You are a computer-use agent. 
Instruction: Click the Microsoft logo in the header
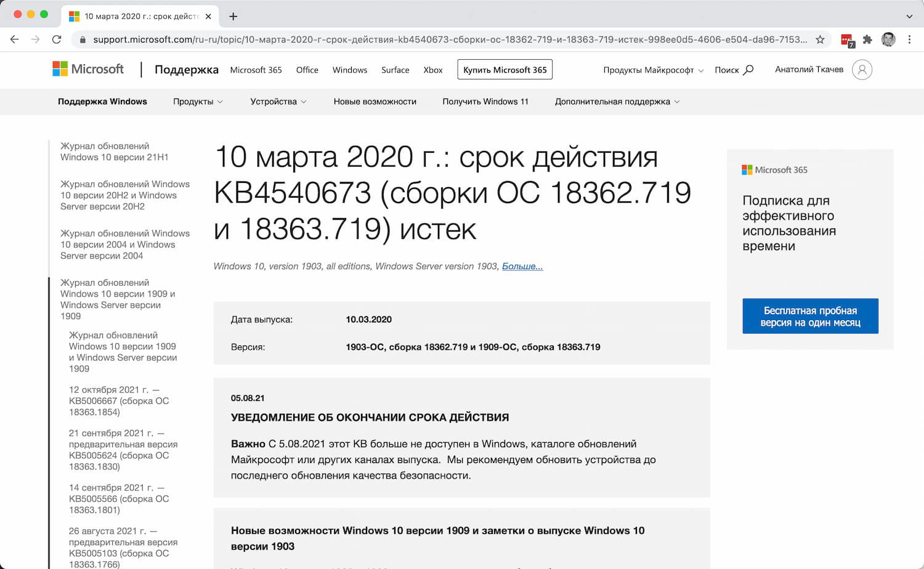88,69
